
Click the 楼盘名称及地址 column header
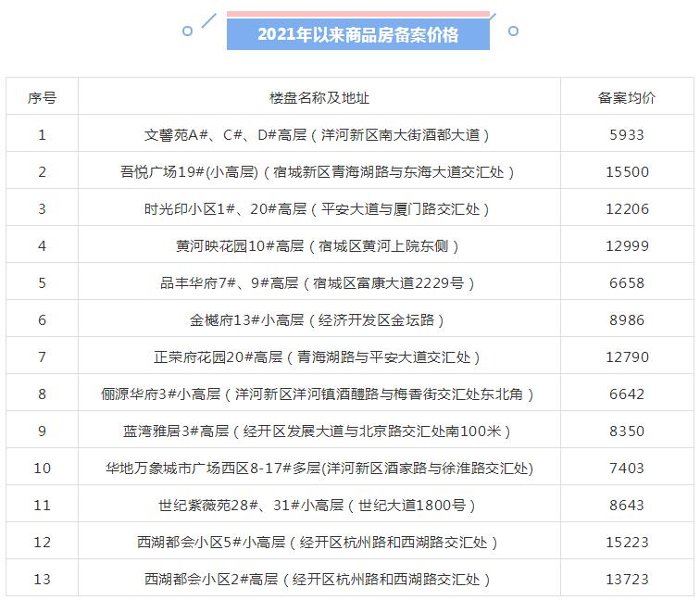pos(319,98)
